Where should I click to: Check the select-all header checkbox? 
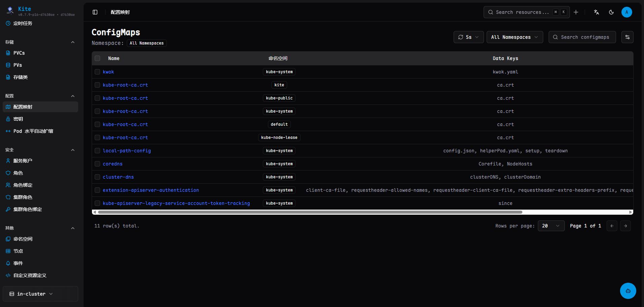(97, 58)
